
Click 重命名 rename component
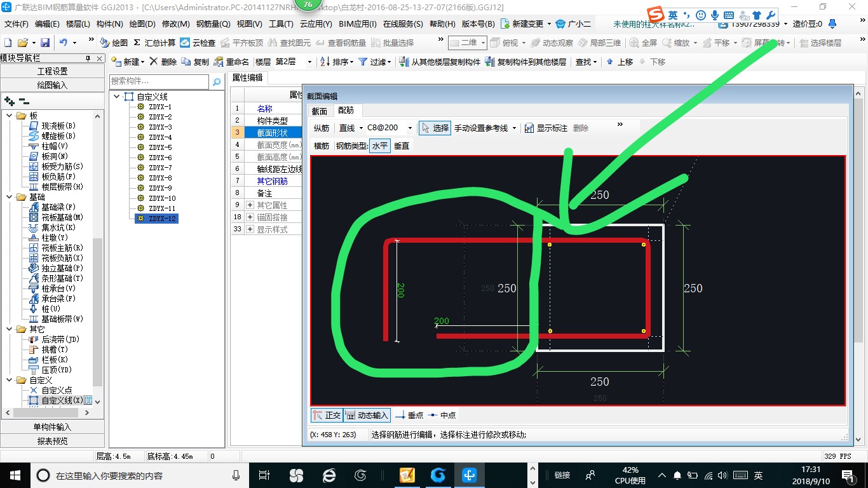click(x=231, y=62)
